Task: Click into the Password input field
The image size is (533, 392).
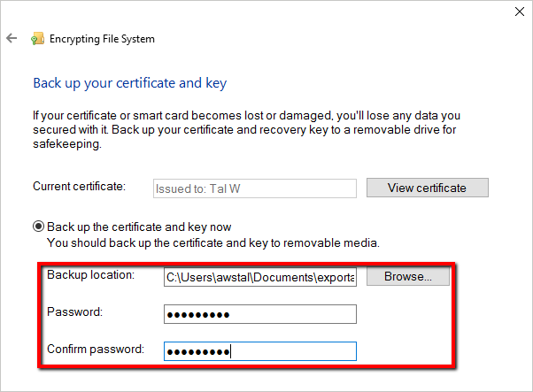Action: 260,314
